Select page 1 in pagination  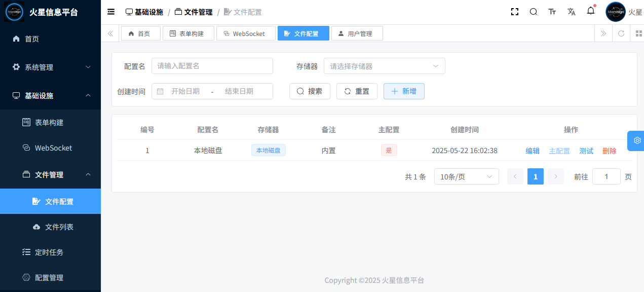click(x=536, y=176)
